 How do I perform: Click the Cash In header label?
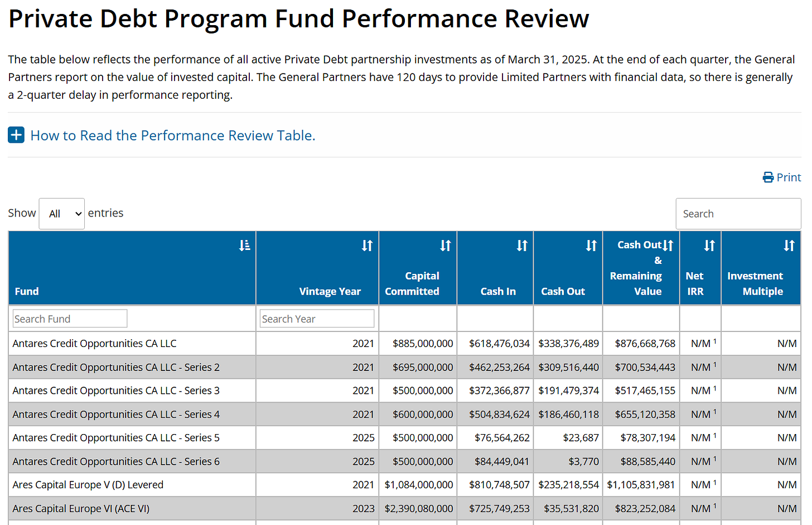pyautogui.click(x=498, y=291)
